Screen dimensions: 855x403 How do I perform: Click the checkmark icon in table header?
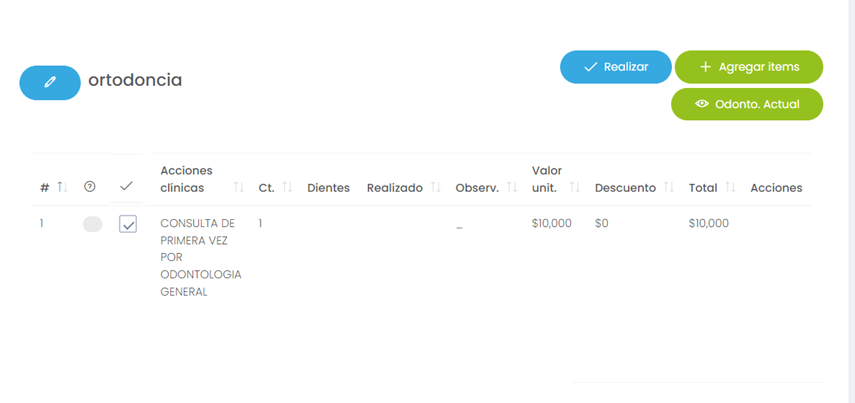(x=126, y=187)
